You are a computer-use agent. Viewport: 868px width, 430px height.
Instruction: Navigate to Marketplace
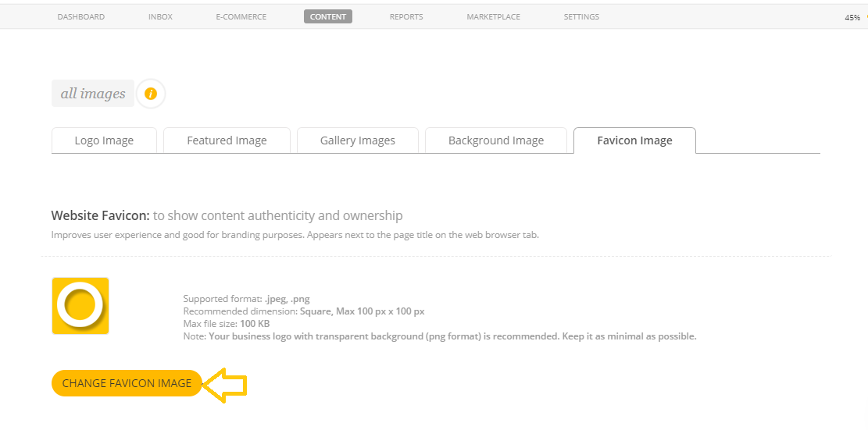(493, 17)
